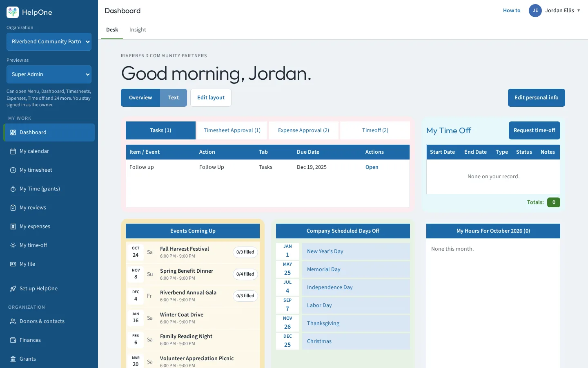Click the How to link
This screenshot has width=588, height=368.
point(512,11)
